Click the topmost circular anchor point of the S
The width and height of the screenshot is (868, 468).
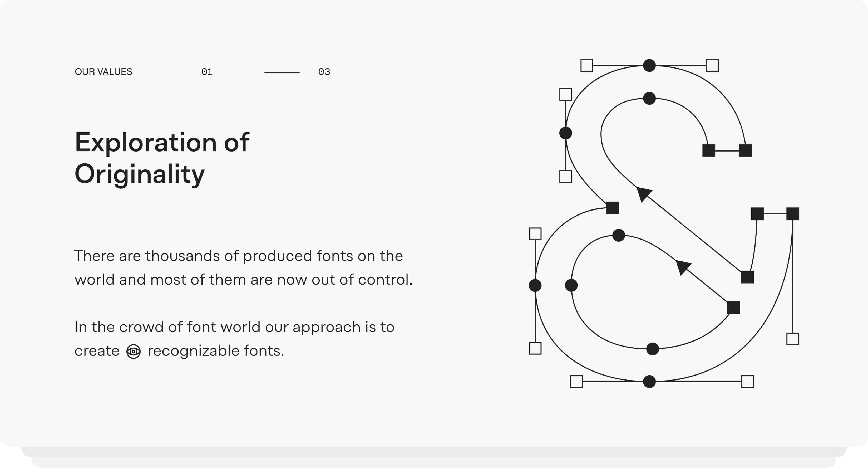649,65
